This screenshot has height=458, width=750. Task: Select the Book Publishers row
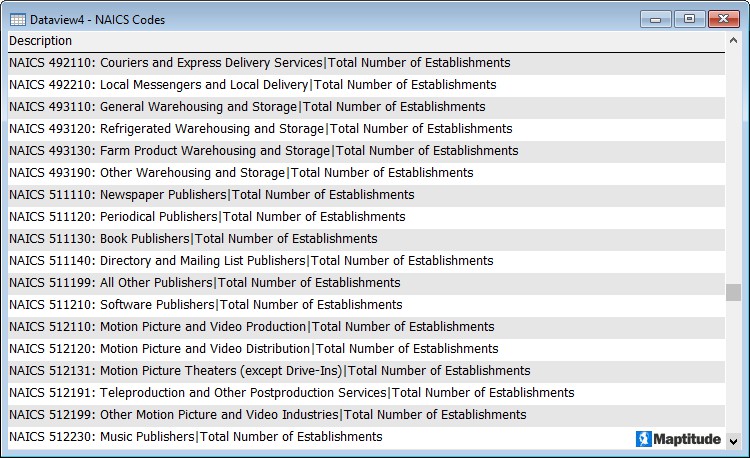click(193, 239)
